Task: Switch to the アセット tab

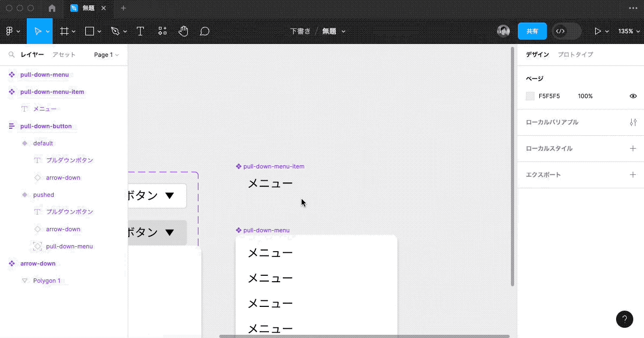Action: point(64,55)
